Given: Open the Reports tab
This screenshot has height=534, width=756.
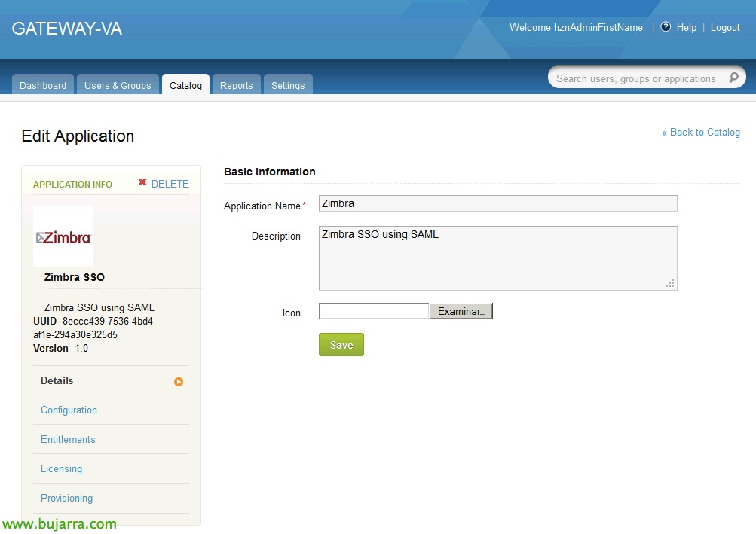Looking at the screenshot, I should (x=236, y=85).
